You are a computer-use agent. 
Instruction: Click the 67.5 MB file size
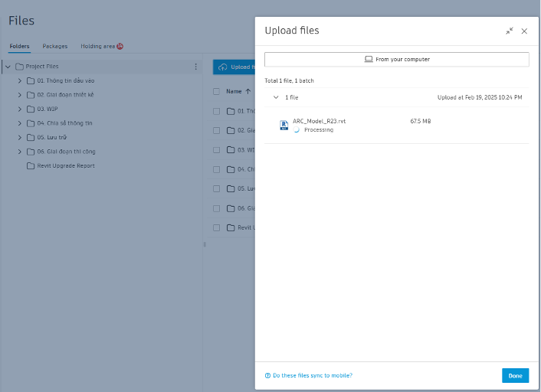[x=420, y=121]
